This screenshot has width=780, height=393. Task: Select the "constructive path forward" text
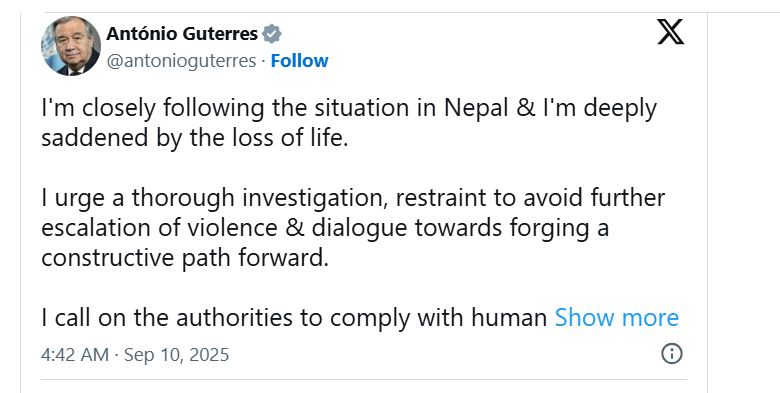click(185, 258)
